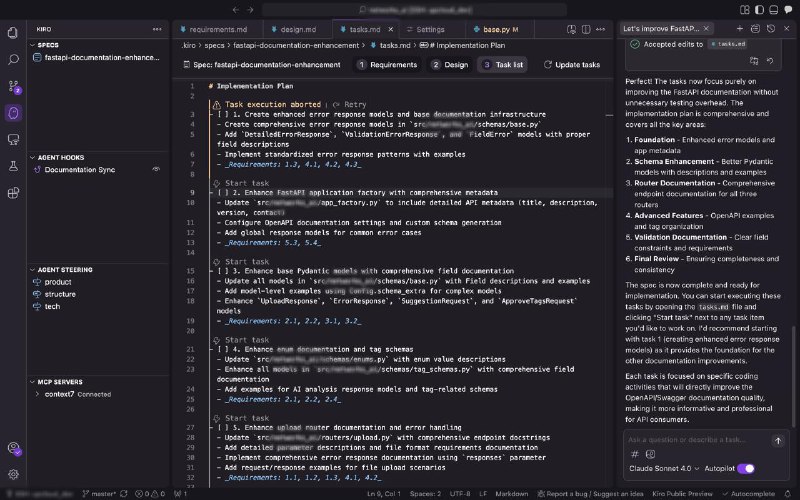The width and height of the screenshot is (800, 500).
Task: Change the UTF-8 file encoding
Action: pos(460,493)
